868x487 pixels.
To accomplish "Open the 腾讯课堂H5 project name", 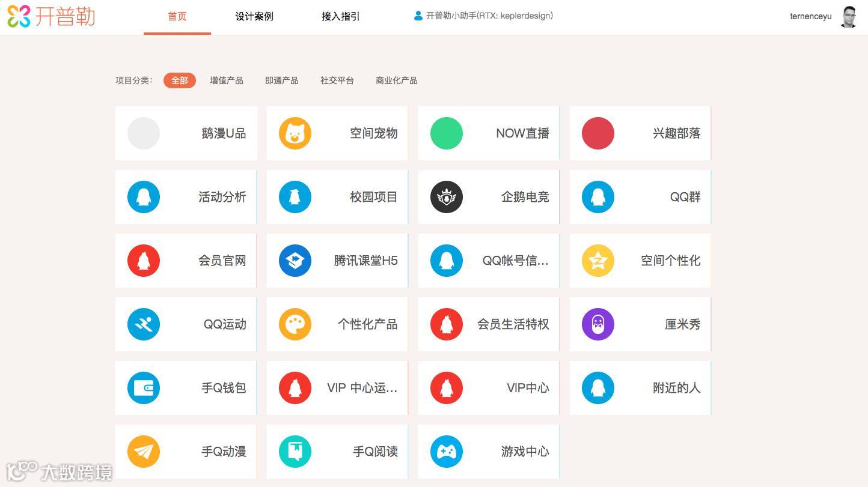I will click(x=366, y=261).
